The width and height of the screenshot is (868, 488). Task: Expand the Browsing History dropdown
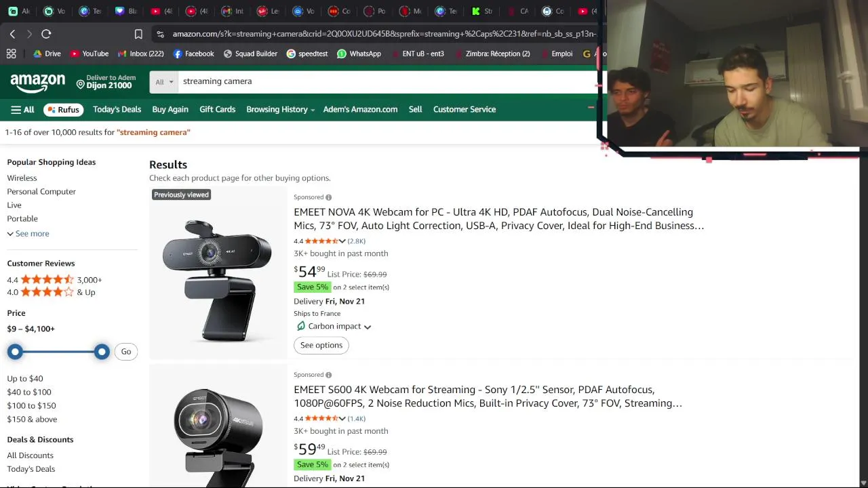(x=280, y=109)
